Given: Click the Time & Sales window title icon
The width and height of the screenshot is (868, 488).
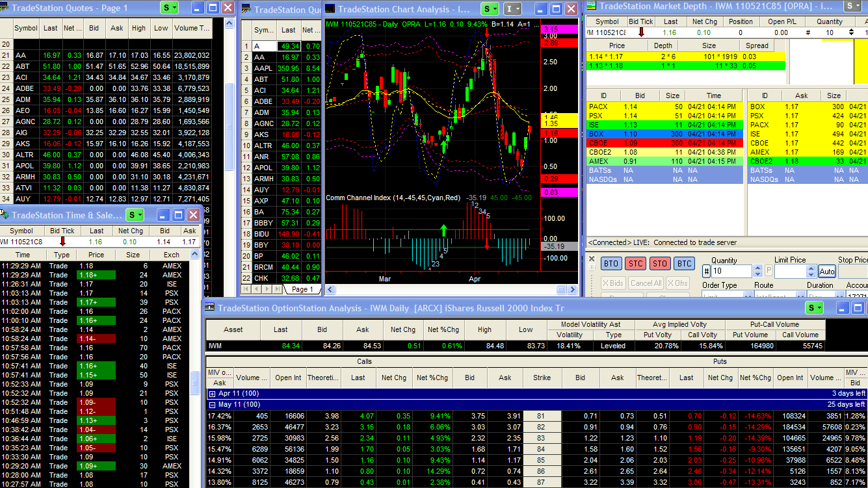Looking at the screenshot, I should click(5, 214).
